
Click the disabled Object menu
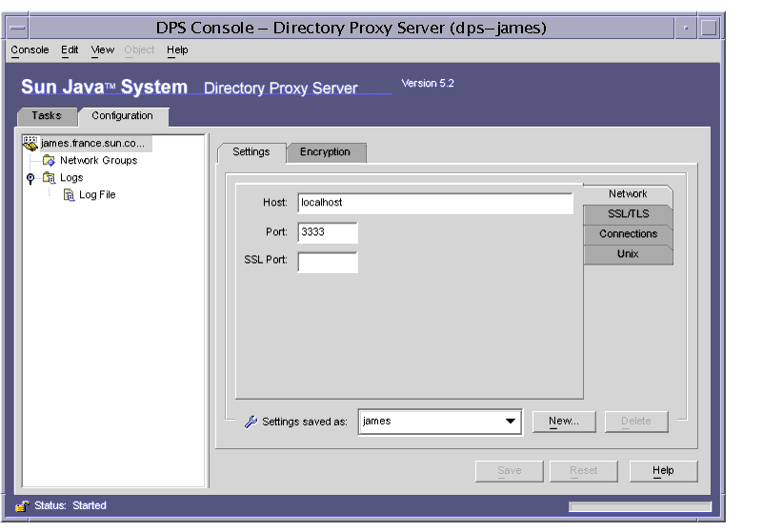139,49
